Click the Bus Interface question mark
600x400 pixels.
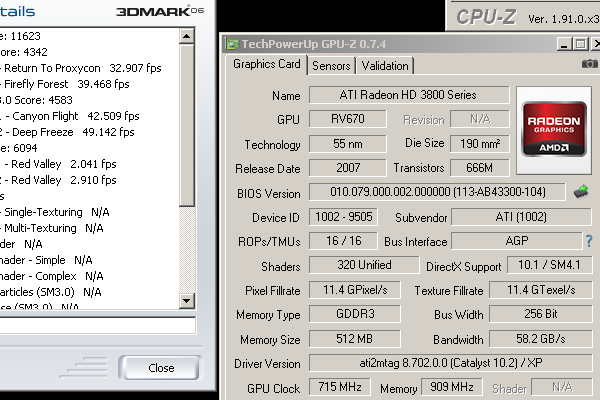point(589,241)
